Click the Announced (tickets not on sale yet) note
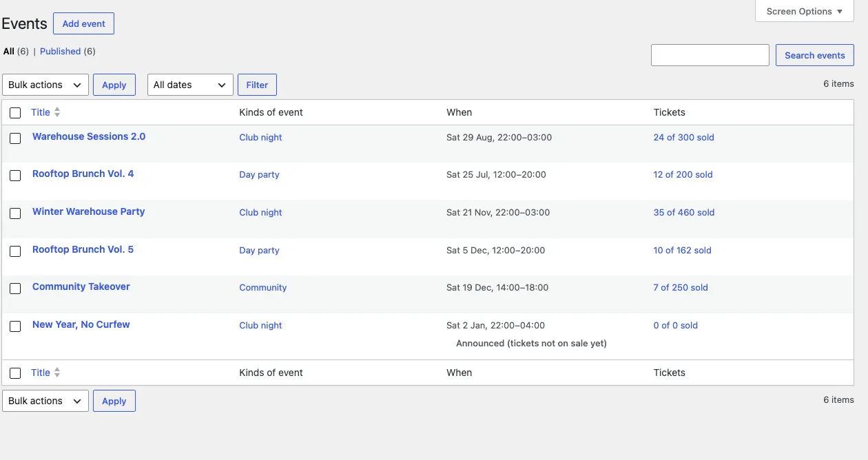Viewport: 868px width, 460px height. [x=531, y=343]
